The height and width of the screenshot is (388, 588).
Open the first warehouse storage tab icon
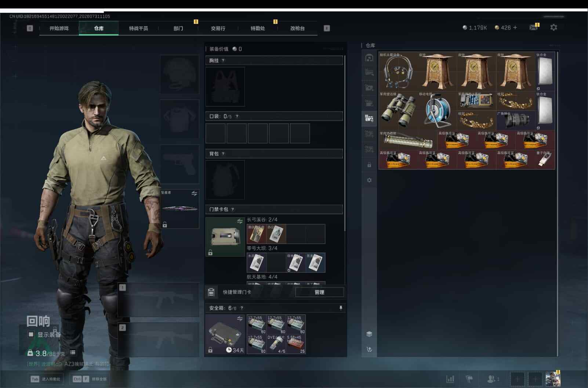369,58
